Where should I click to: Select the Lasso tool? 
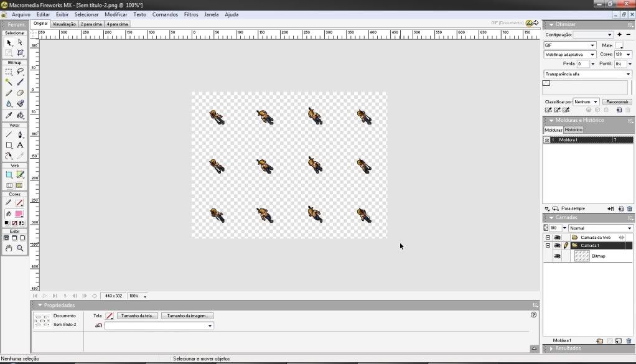coord(20,72)
